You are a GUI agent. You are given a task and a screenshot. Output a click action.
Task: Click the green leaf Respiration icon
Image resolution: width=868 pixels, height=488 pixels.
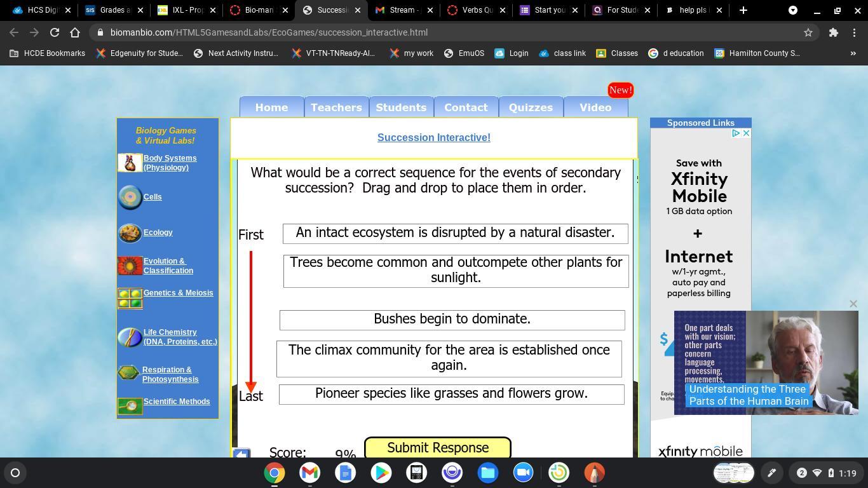point(129,373)
